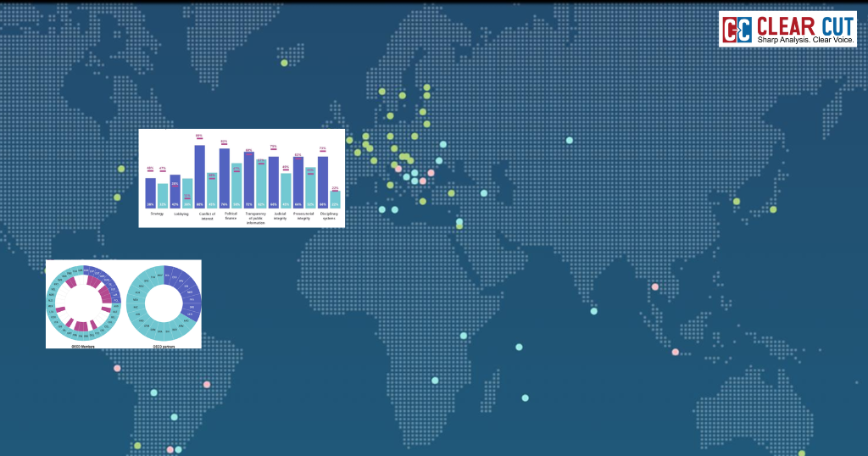This screenshot has height=456, width=868.
Task: Click the green dot over New Zealand
Action: [x=802, y=453]
